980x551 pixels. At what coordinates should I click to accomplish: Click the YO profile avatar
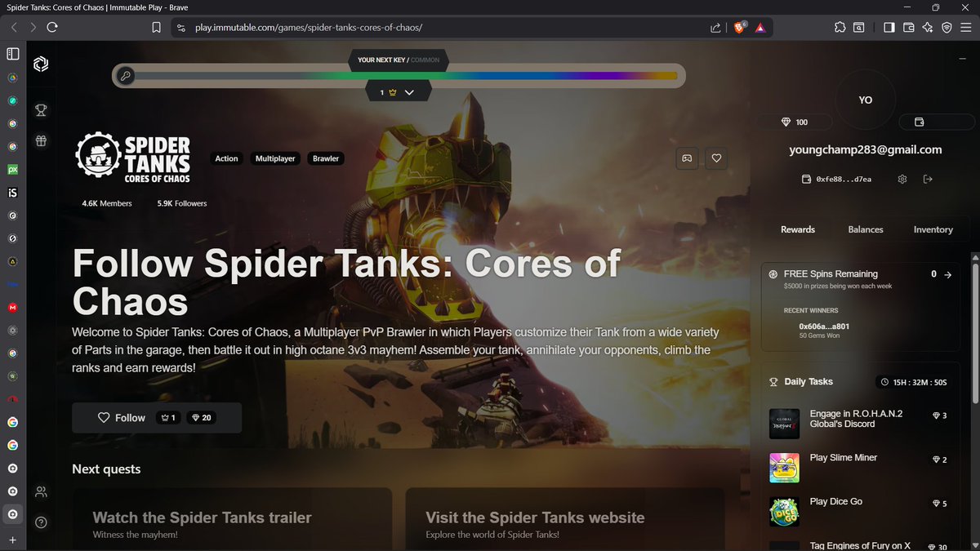[x=866, y=100]
